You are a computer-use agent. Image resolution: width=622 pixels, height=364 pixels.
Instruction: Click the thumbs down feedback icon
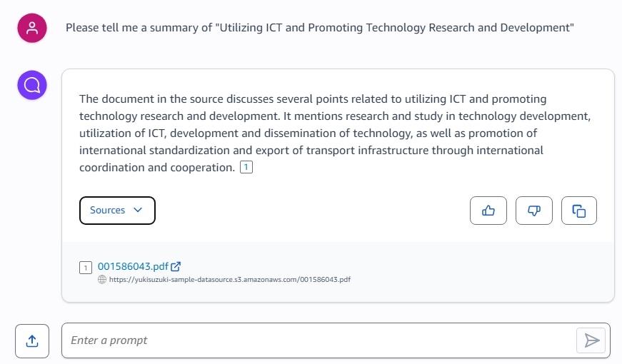coord(534,211)
